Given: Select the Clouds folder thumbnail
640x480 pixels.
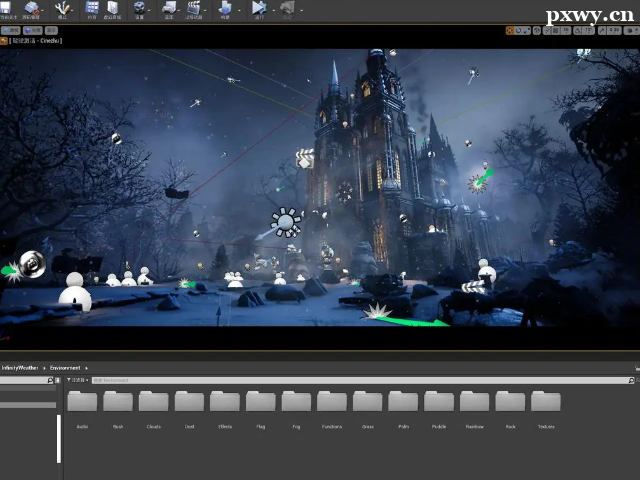Looking at the screenshot, I should point(153,403).
